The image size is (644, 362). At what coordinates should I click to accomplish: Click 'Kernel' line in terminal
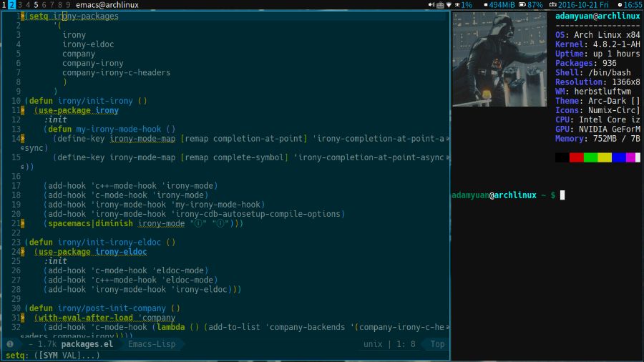(x=597, y=44)
